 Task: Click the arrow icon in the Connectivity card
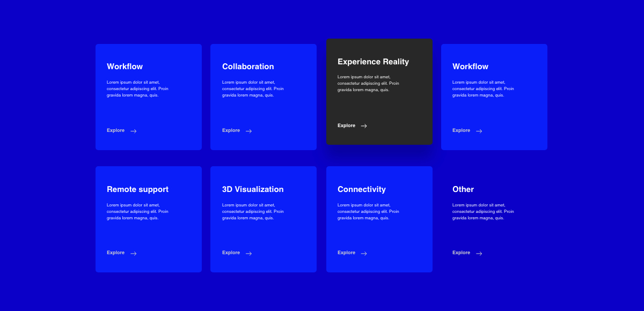tap(364, 254)
